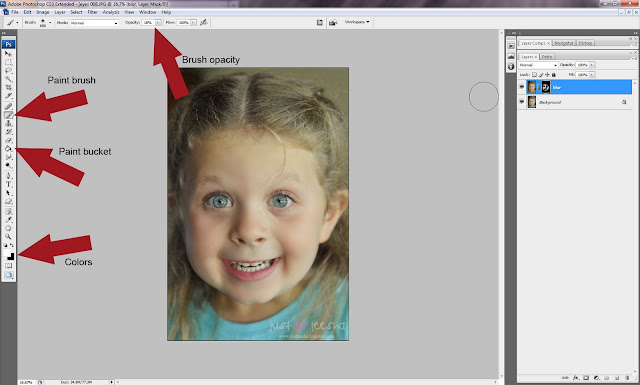This screenshot has width=640, height=385.
Task: Select the Clone Stamp tool
Action: [8, 123]
